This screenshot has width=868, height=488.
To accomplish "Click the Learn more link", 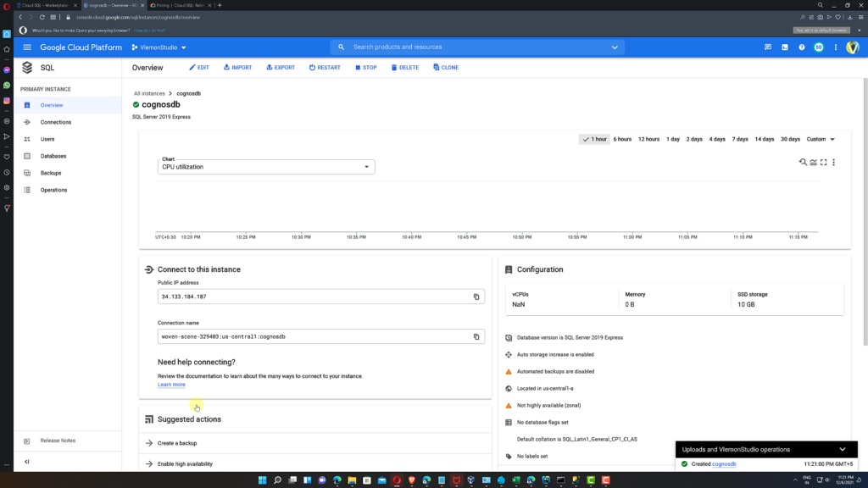I will (x=171, y=384).
